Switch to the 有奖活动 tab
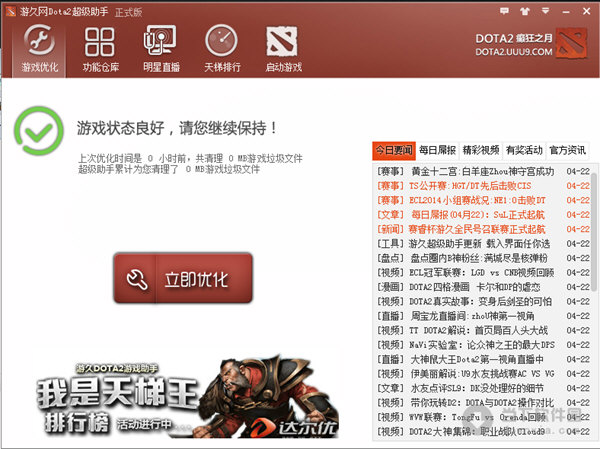This screenshot has height=449, width=600. [524, 150]
